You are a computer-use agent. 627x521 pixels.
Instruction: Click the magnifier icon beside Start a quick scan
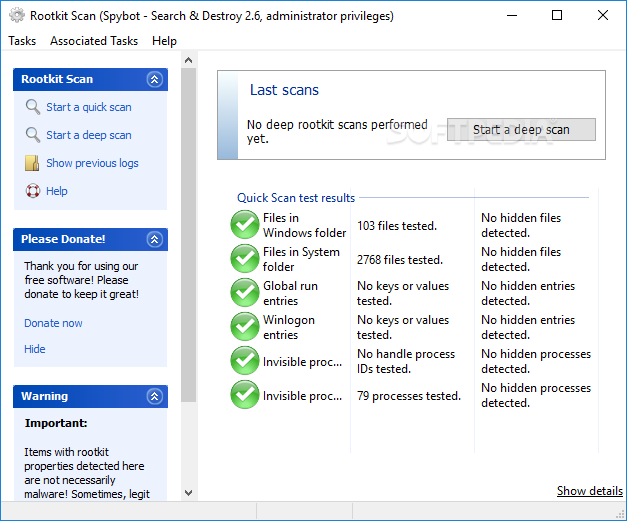pyautogui.click(x=32, y=107)
